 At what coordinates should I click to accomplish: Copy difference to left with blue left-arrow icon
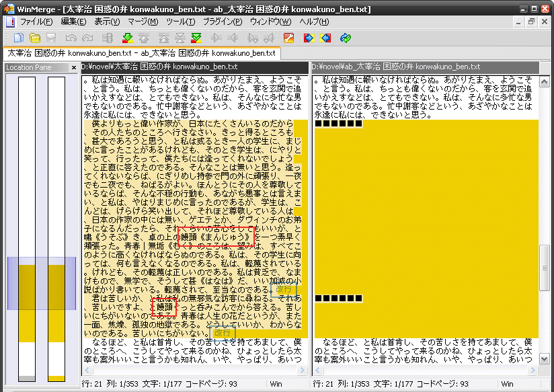325,38
